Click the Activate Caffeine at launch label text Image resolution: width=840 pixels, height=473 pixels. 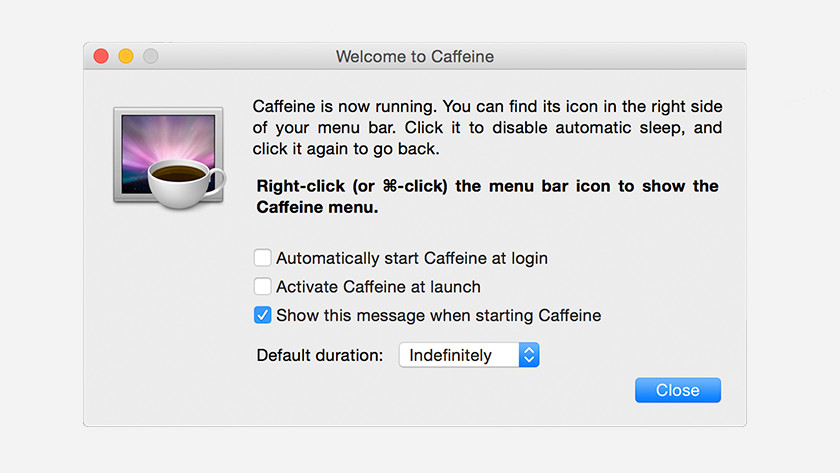(x=378, y=287)
